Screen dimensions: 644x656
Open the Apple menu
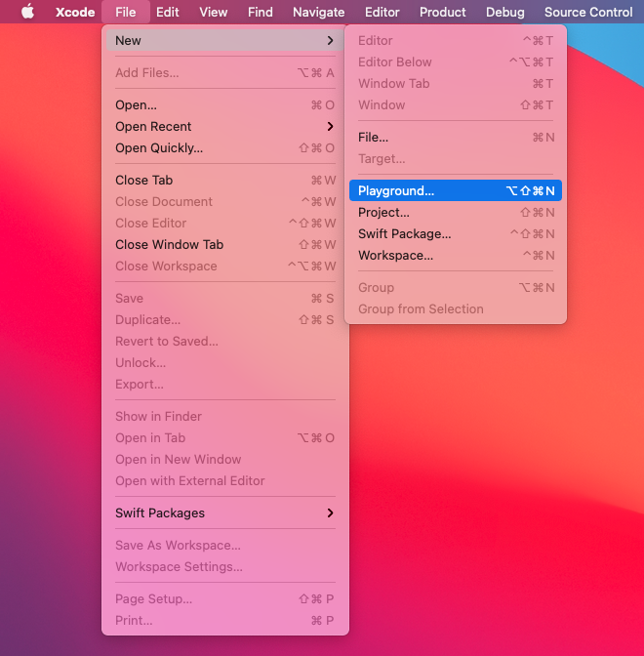click(27, 12)
